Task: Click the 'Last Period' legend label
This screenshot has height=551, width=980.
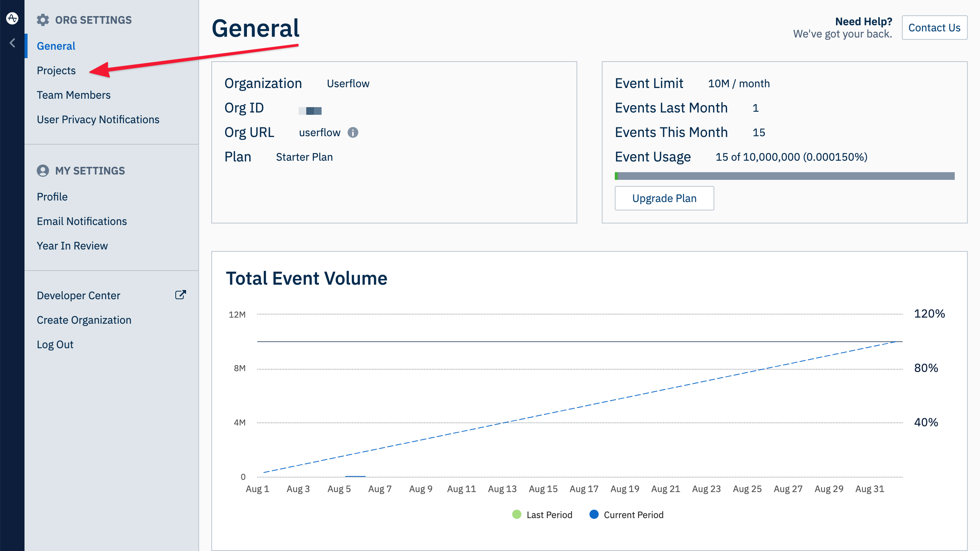Action: click(x=549, y=515)
